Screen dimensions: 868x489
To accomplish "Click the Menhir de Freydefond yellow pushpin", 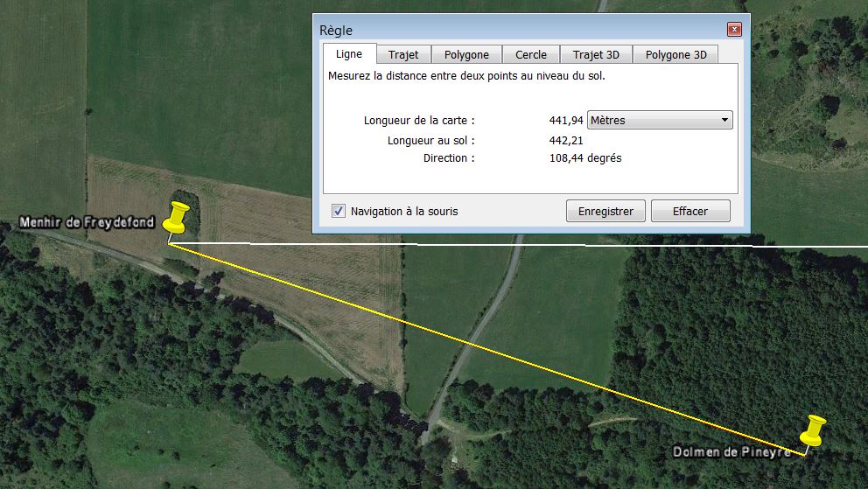I will pos(178,218).
